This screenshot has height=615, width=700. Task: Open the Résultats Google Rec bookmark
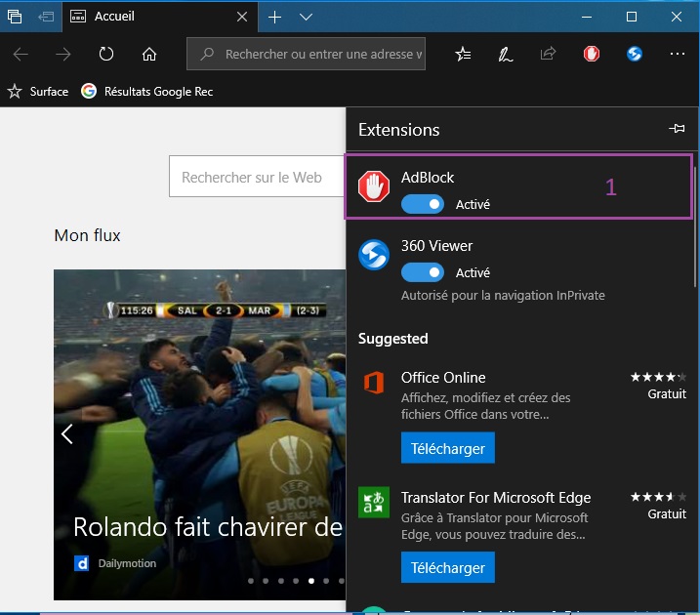[x=148, y=92]
